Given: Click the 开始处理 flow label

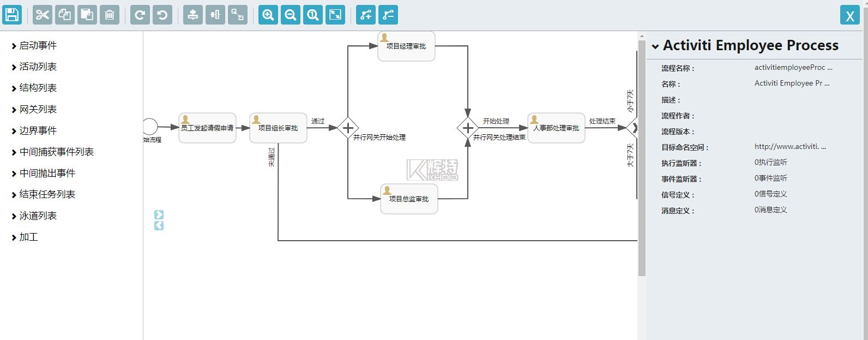Looking at the screenshot, I should tap(496, 121).
